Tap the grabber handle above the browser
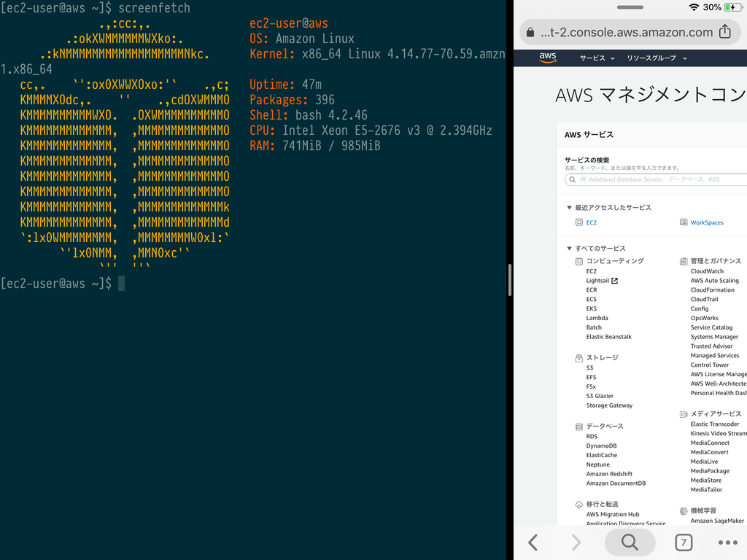The height and width of the screenshot is (560, 747). (630, 7)
